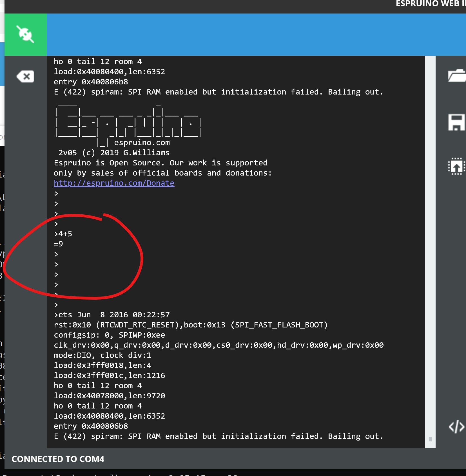Click the 'espruino.com' text under the ASCII logo
The image size is (466, 476).
[x=142, y=143]
